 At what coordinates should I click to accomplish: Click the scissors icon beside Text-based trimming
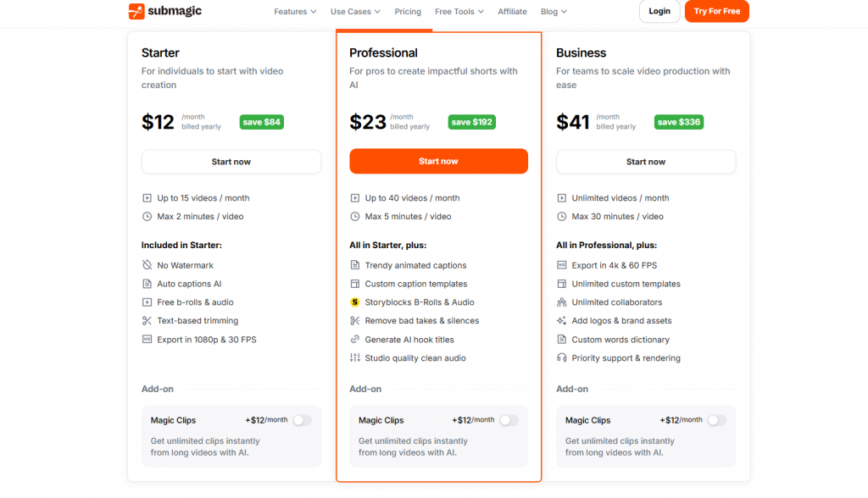147,320
